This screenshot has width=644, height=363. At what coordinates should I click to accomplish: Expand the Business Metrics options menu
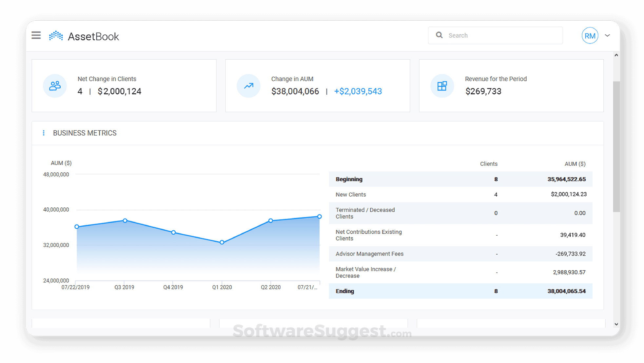44,133
